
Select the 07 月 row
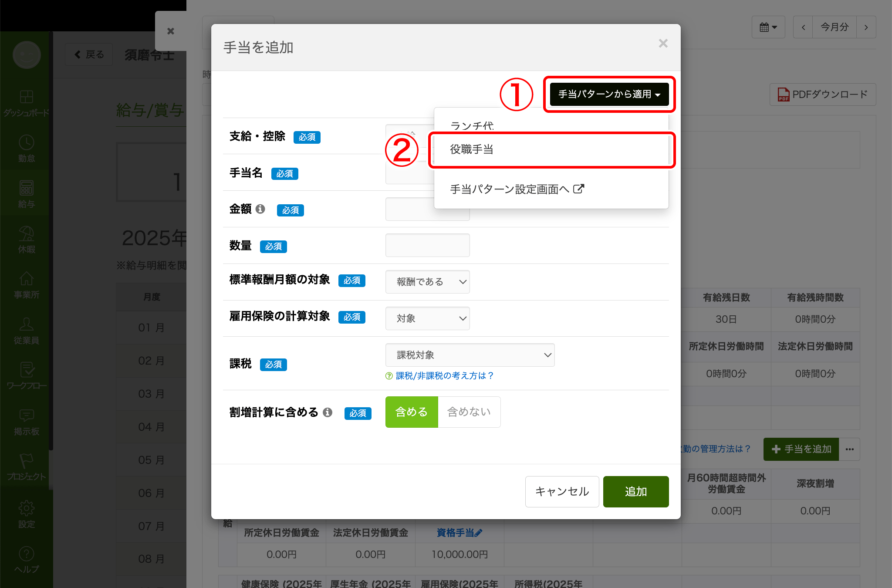point(151,526)
